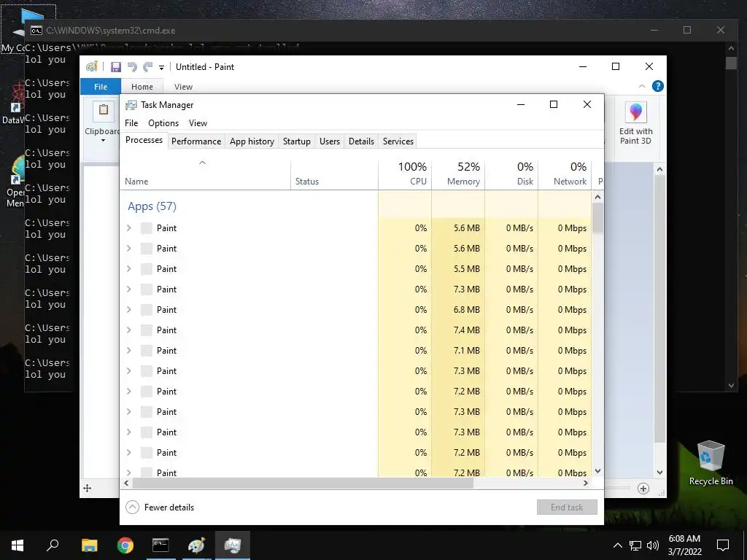Click the Redo arrow in Paint's quick access toolbar
The width and height of the screenshot is (747, 560).
click(x=148, y=67)
